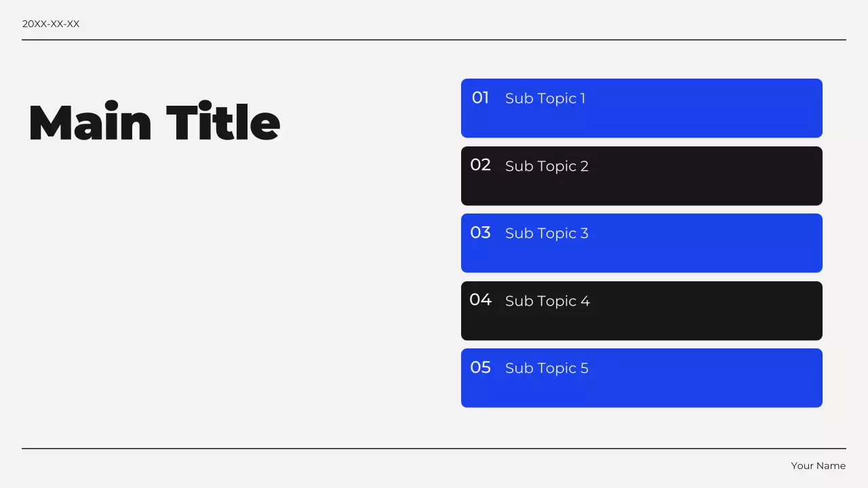Select the top horizontal divider line
This screenshot has height=488, width=868.
pos(434,40)
